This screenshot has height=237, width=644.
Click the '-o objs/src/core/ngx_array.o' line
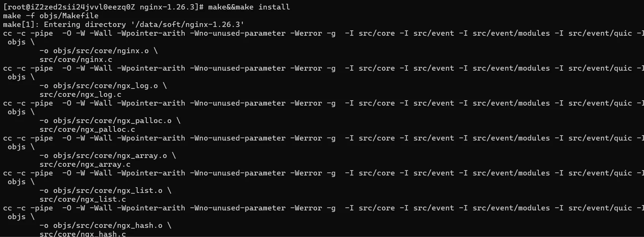coord(108,155)
